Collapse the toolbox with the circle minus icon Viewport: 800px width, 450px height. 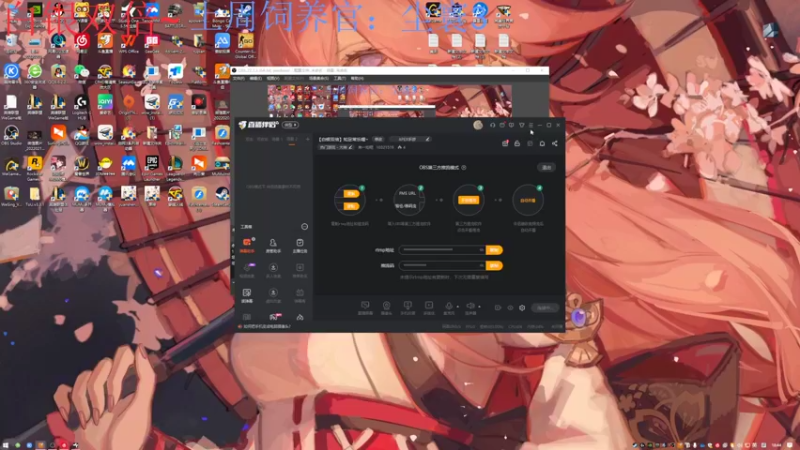tap(305, 227)
